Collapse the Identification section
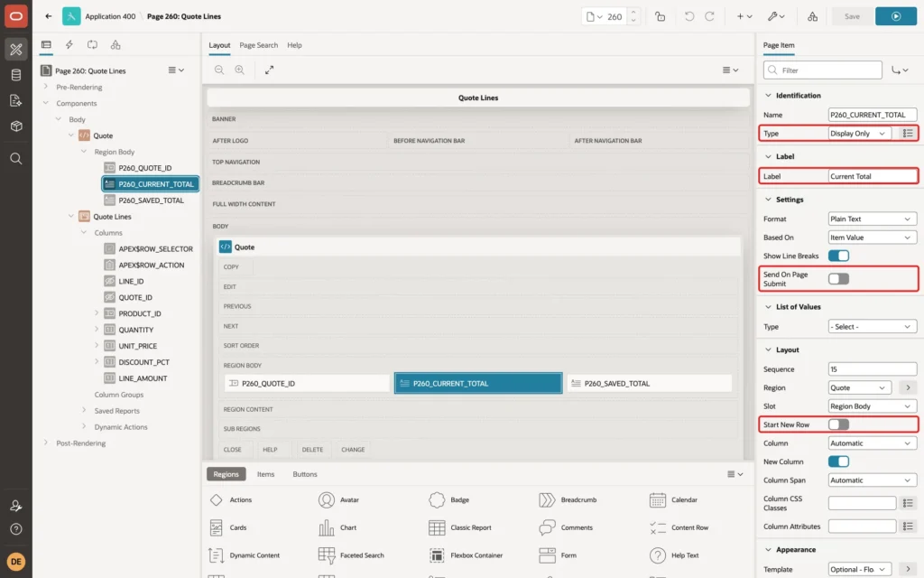The width and height of the screenshot is (924, 578). [768, 96]
